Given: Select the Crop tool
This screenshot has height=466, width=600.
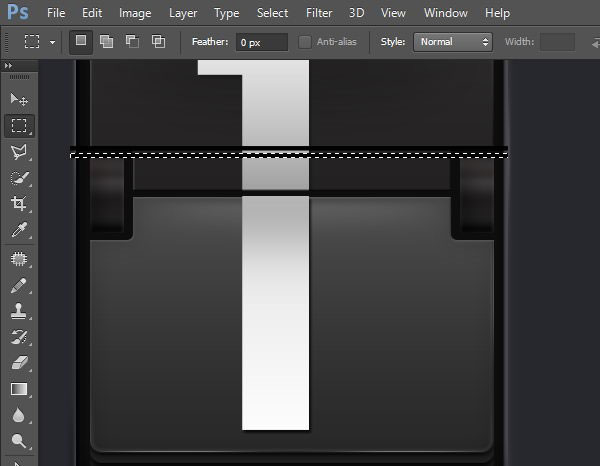Looking at the screenshot, I should tap(19, 204).
